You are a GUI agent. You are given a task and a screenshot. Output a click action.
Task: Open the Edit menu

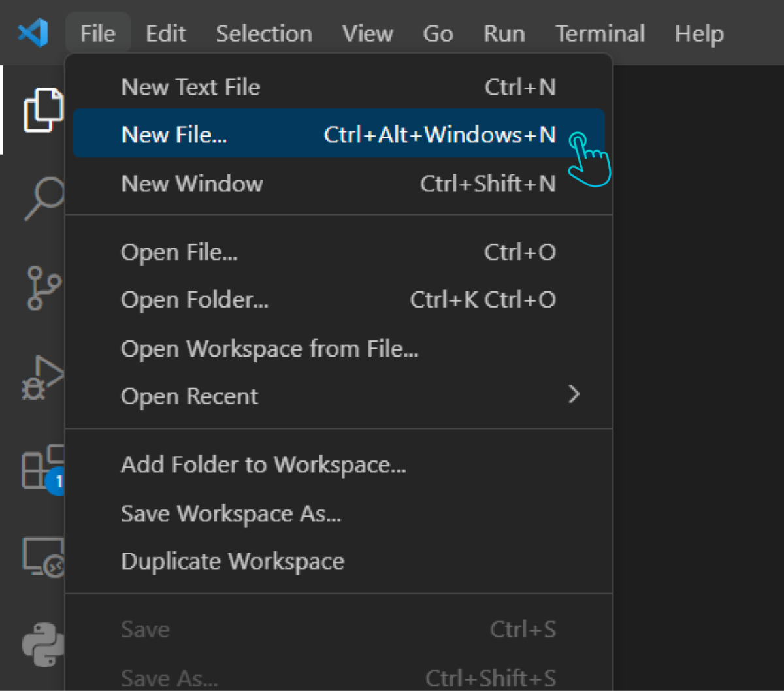click(x=165, y=33)
